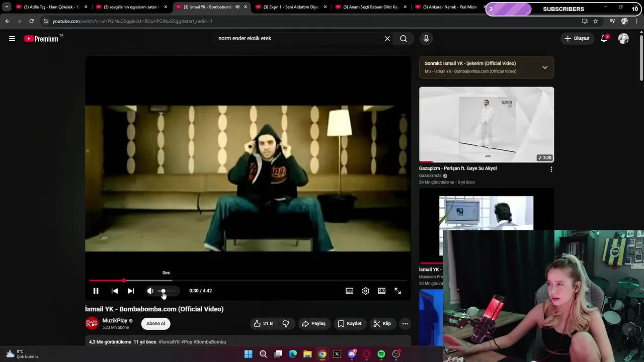The width and height of the screenshot is (644, 362).
Task: Pause the video with the pause button
Action: point(96,291)
